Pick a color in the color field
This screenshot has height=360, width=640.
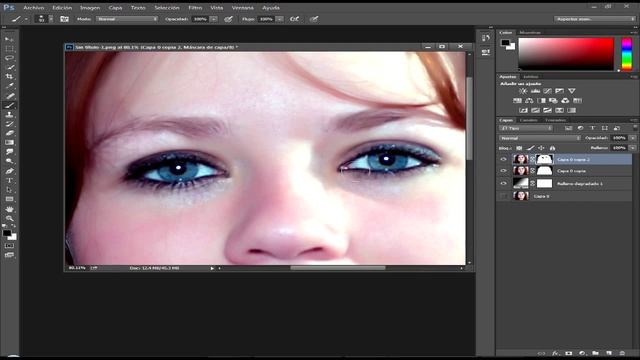[x=566, y=54]
